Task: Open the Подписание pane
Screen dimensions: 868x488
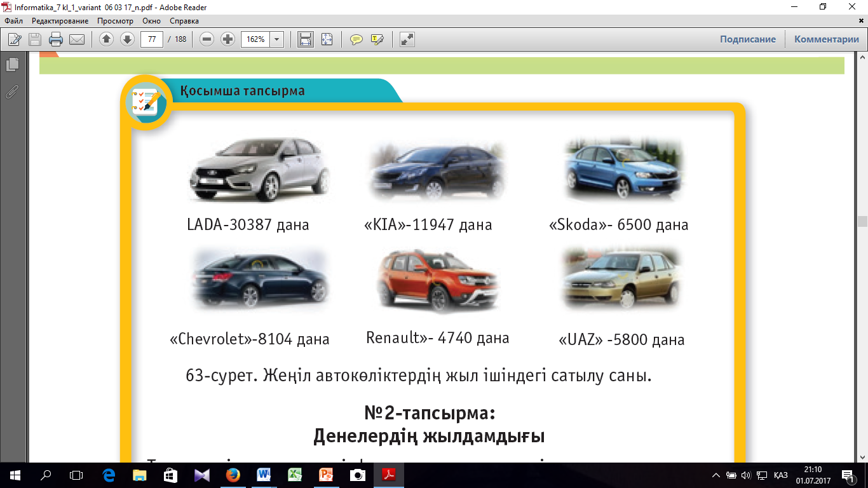Action: pos(748,39)
